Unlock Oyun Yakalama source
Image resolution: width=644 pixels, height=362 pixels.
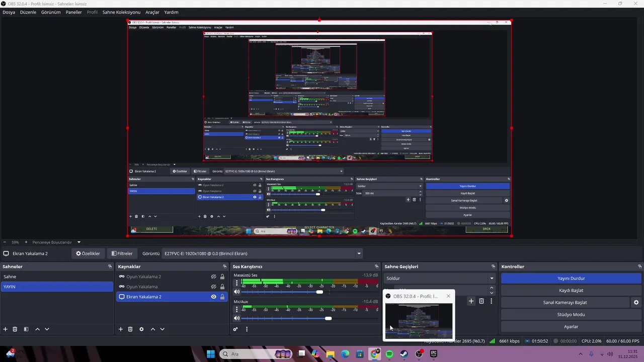222,287
